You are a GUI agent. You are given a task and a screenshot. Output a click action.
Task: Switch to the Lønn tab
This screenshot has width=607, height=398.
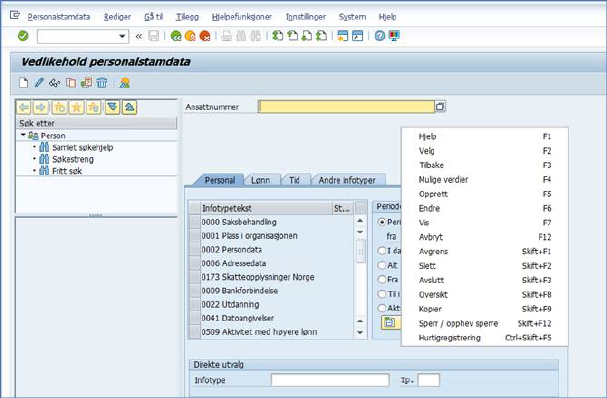[x=261, y=180]
